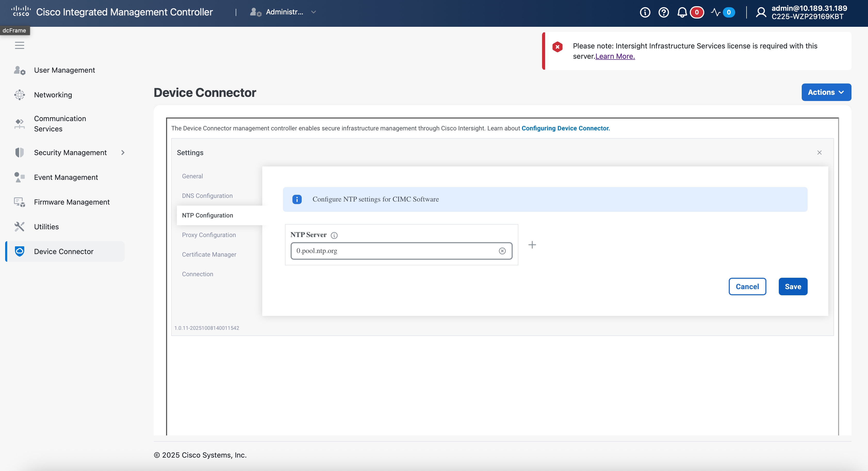Open the Actions dropdown
Screen dimensions: 868x471
(x=826, y=92)
